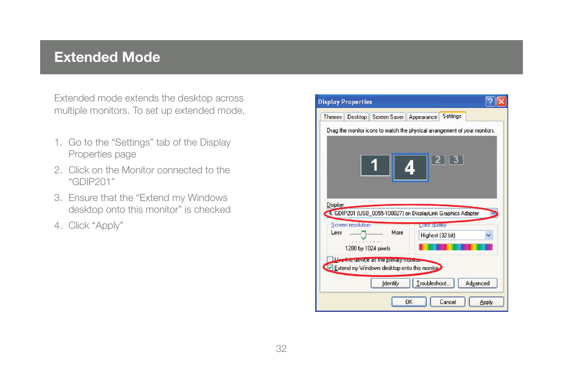
Task: Select inactive monitor icon 2
Action: tap(438, 160)
